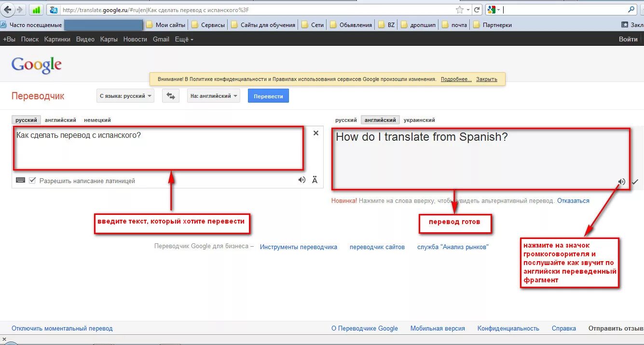Open the target language dropdown На: английский

pos(214,96)
